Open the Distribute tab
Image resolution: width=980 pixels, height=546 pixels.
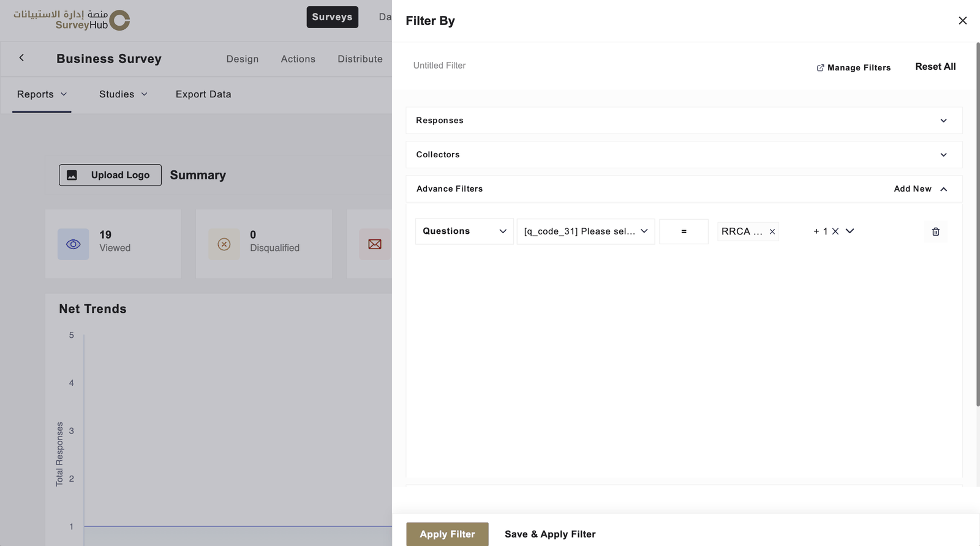[x=360, y=59]
